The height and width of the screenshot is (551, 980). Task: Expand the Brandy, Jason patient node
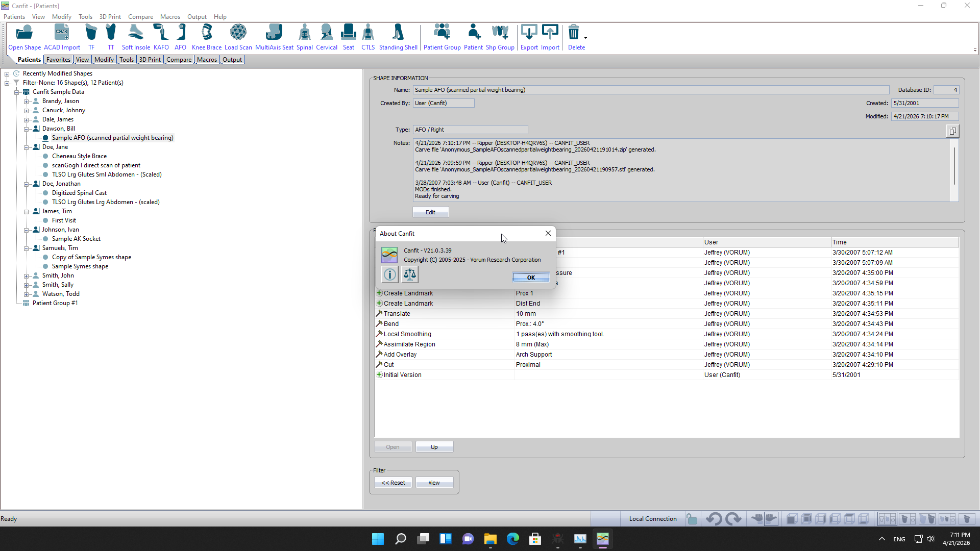[x=27, y=102]
